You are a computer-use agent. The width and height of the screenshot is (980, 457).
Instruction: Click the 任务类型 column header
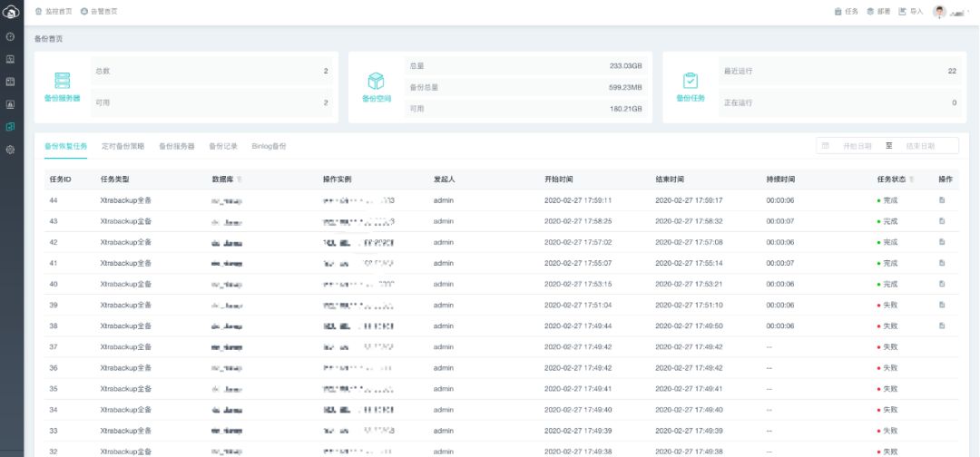coord(115,180)
